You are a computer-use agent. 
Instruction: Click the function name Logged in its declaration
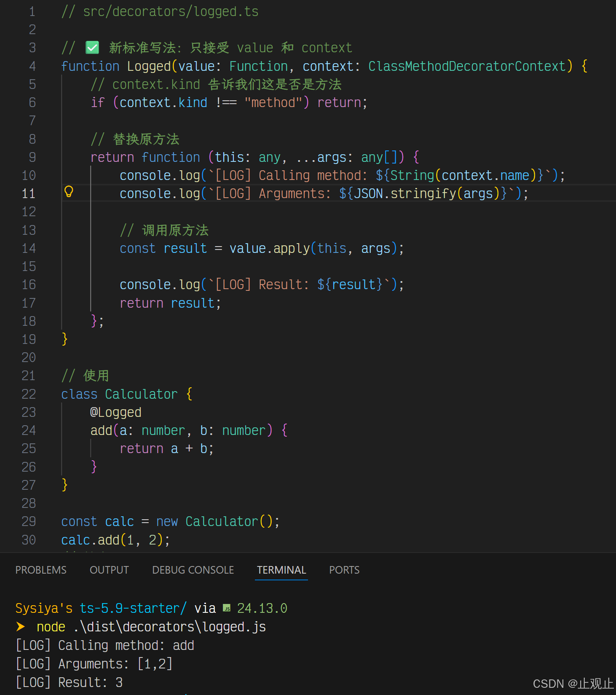click(149, 66)
